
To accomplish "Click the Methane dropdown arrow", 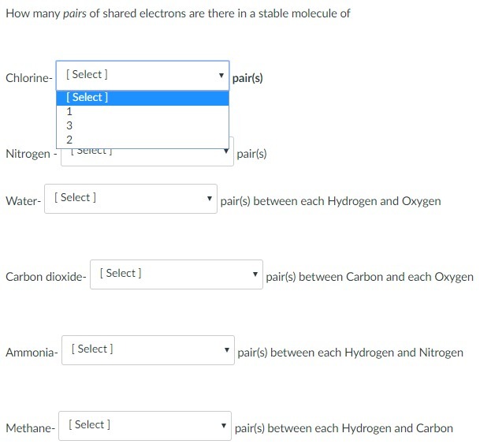I will click(x=225, y=426).
